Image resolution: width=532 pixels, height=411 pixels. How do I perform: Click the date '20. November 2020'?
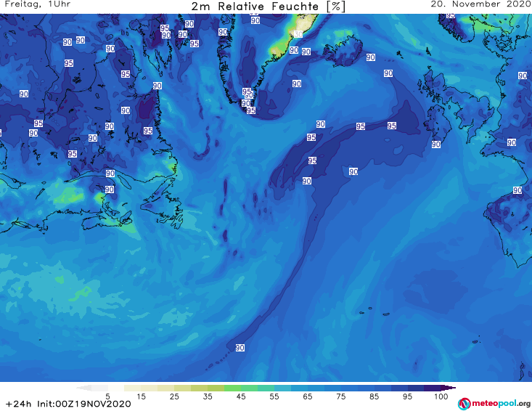481,4
